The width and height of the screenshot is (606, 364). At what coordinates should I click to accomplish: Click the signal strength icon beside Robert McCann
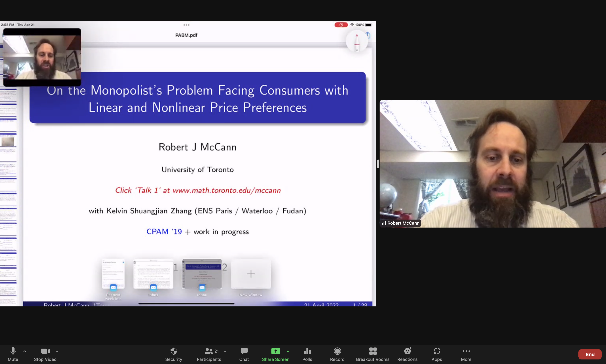383,223
